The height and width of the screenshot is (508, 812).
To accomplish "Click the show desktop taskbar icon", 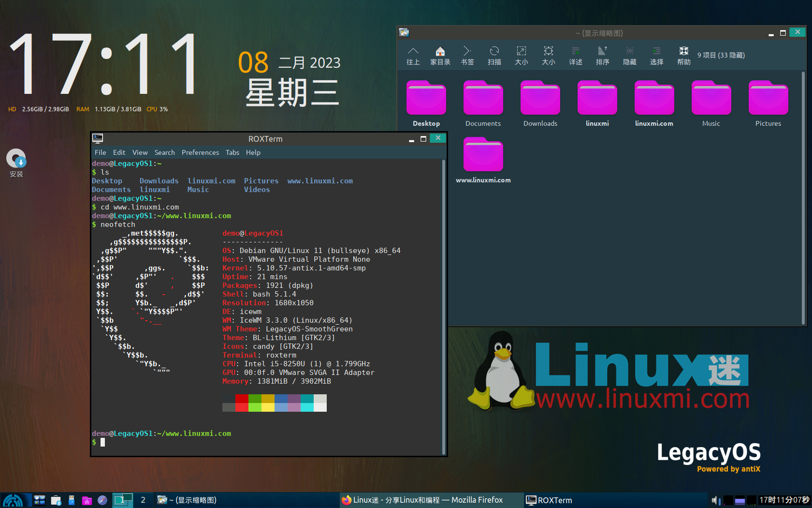I will point(40,500).
